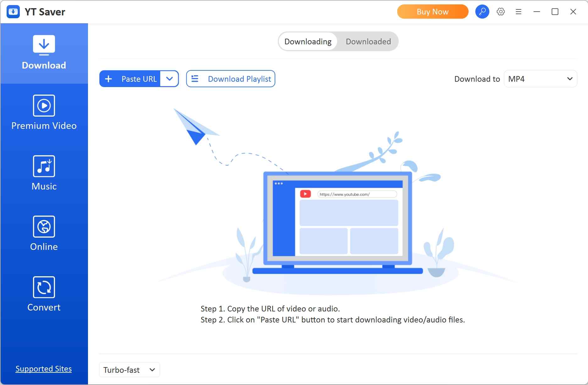588x385 pixels.
Task: Open the Settings gear icon
Action: 500,12
